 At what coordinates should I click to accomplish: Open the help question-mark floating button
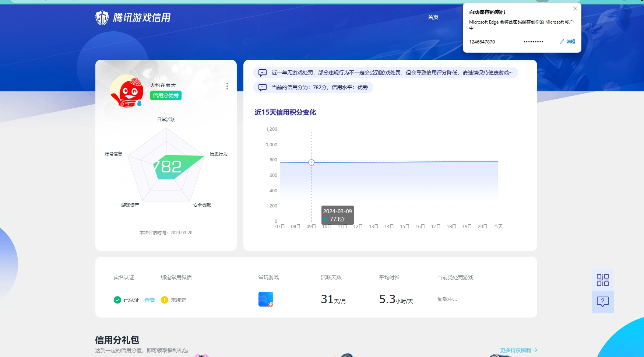coord(603,302)
